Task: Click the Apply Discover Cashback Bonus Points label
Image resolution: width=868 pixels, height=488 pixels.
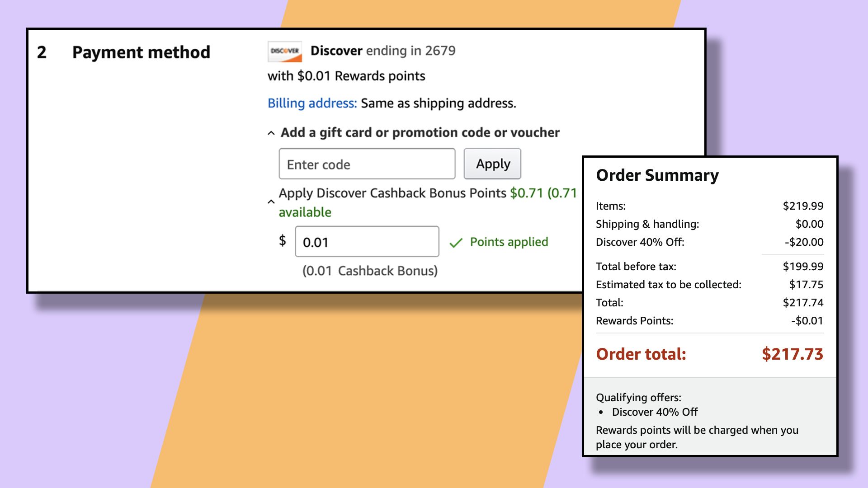Action: pos(392,193)
